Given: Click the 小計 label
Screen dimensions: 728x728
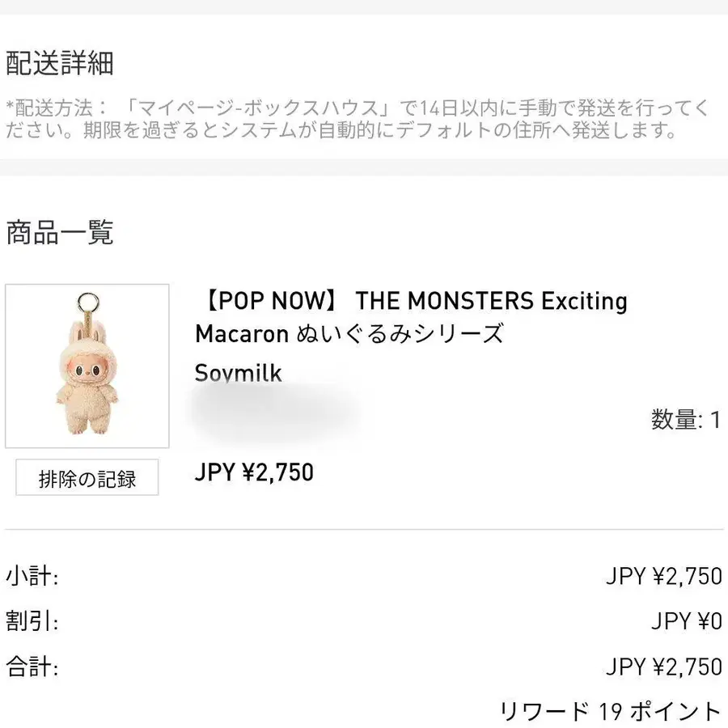Looking at the screenshot, I should tap(32, 577).
